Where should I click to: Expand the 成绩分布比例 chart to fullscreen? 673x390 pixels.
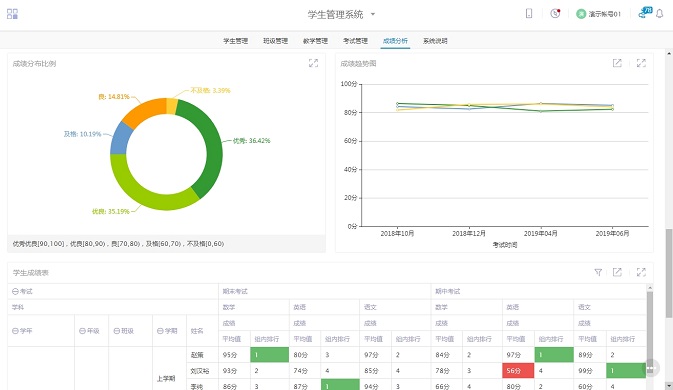[x=313, y=63]
